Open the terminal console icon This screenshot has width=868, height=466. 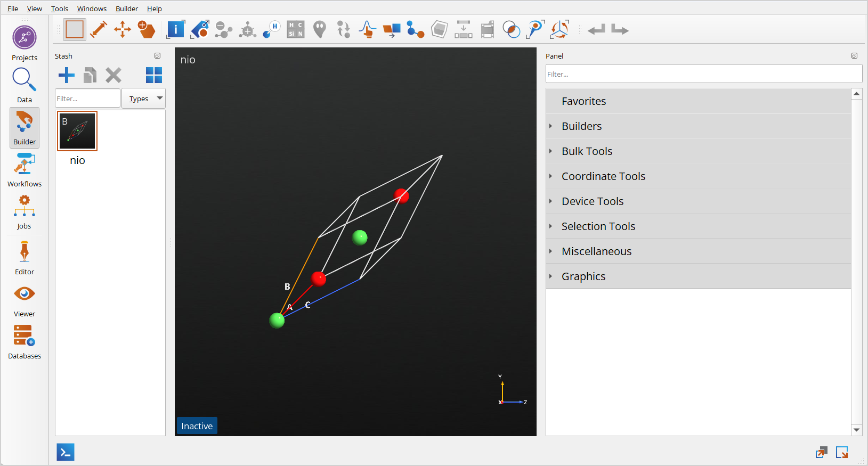tap(66, 452)
